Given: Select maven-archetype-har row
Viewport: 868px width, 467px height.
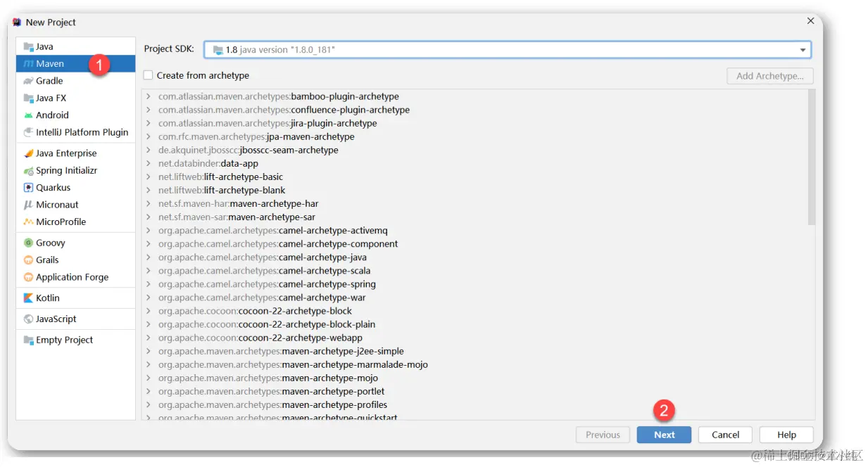Looking at the screenshot, I should 474,203.
